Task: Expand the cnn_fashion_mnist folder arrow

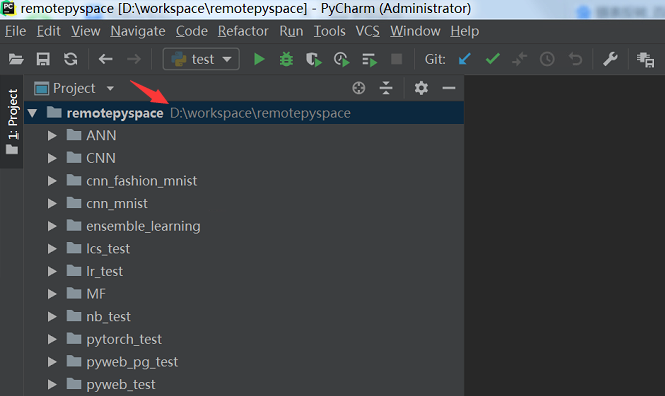Action: [x=52, y=181]
